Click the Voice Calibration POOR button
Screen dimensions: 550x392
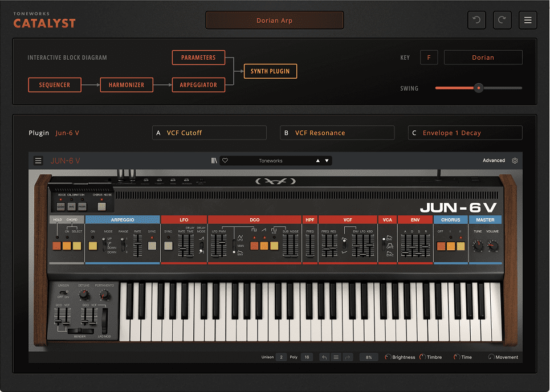click(x=82, y=206)
